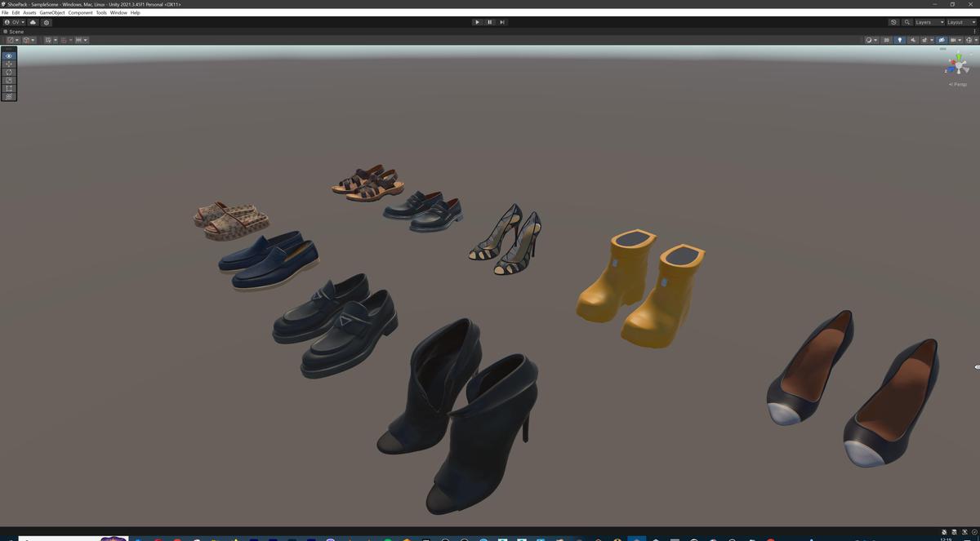980x541 pixels.
Task: Select the Move tool
Action: point(8,64)
